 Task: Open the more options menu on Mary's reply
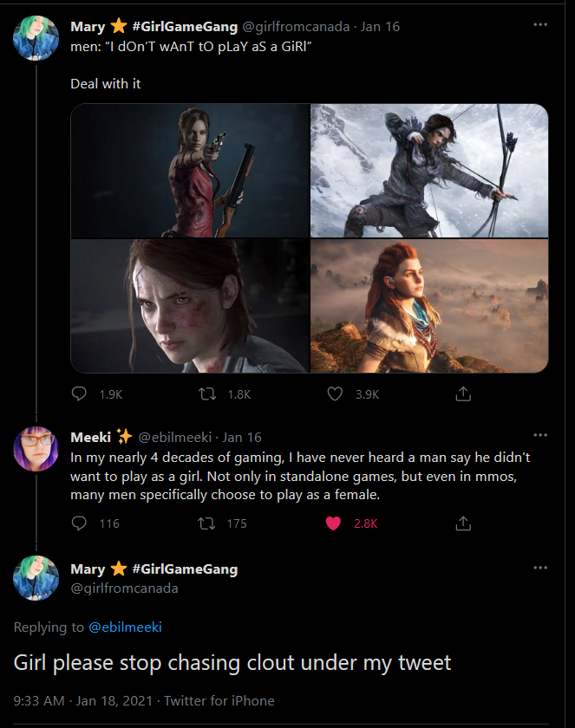tap(540, 568)
